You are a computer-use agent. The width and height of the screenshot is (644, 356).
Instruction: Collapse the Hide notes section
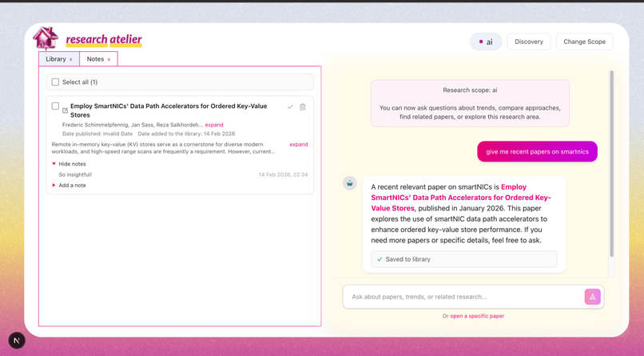[x=69, y=164]
